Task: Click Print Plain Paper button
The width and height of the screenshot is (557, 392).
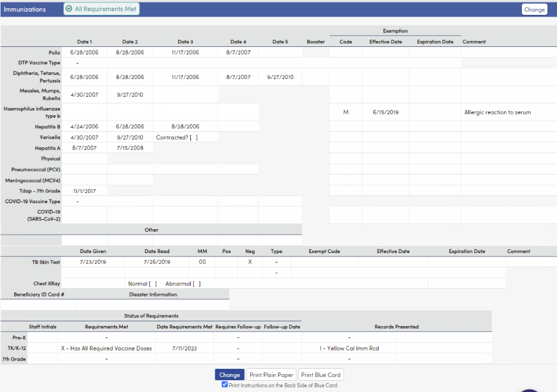Action: pos(272,375)
